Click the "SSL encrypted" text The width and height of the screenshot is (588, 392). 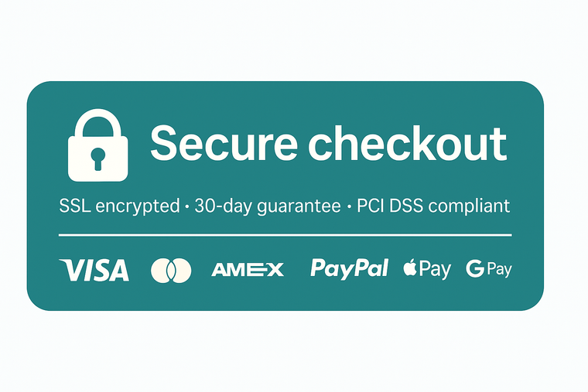pyautogui.click(x=119, y=206)
